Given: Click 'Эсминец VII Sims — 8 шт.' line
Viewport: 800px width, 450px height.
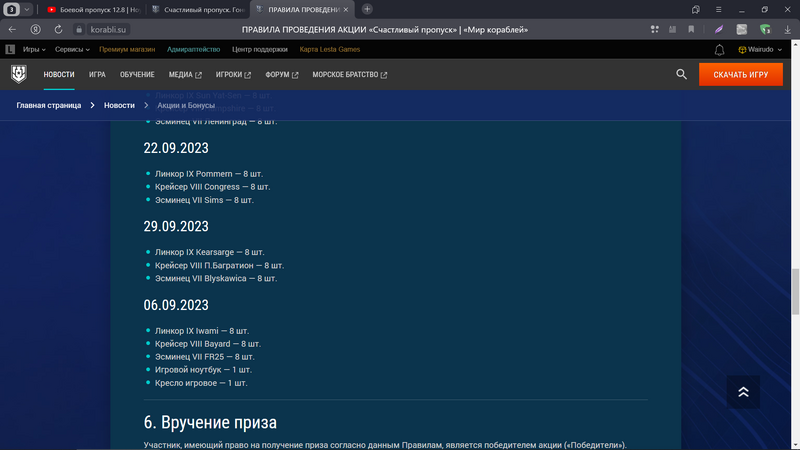Looking at the screenshot, I should 204,200.
